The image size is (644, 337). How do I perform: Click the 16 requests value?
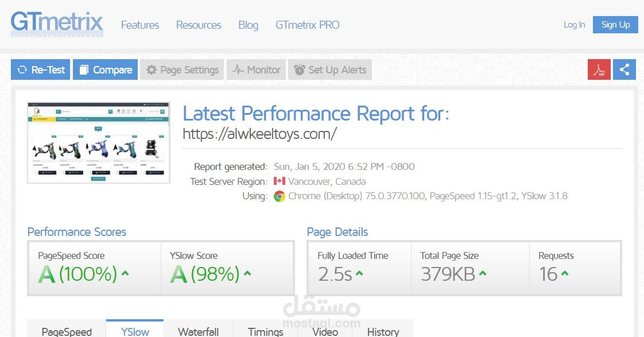click(548, 274)
